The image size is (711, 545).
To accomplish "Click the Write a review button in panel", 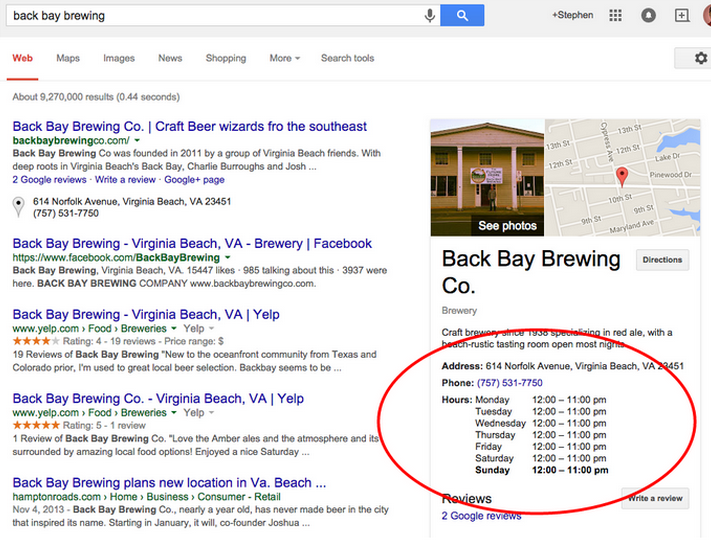I will tap(655, 498).
